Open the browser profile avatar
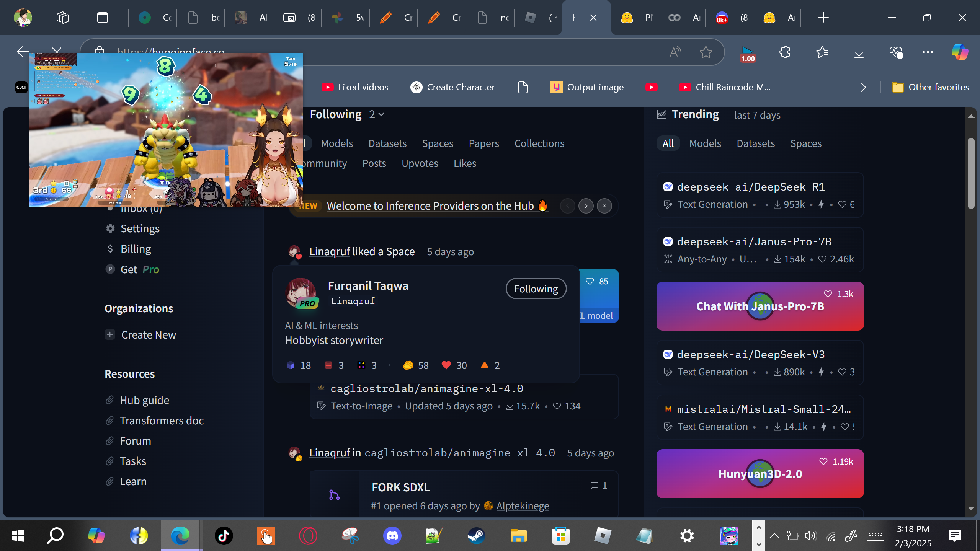 (x=23, y=18)
